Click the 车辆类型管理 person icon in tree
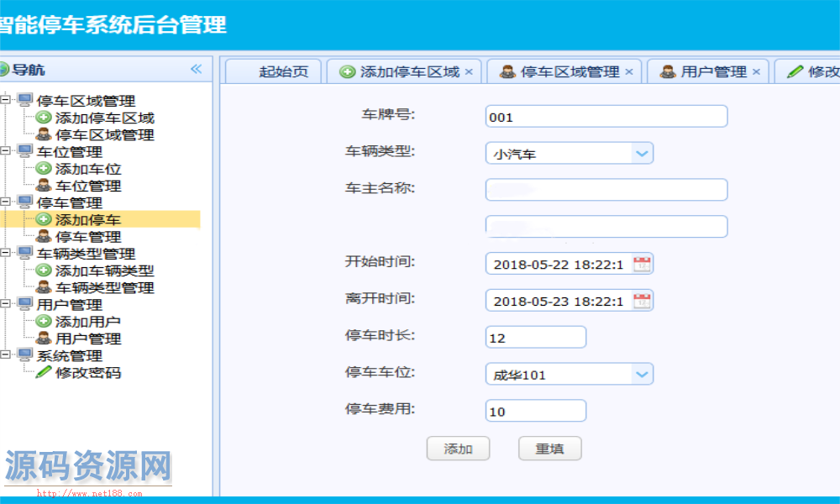 click(44, 287)
